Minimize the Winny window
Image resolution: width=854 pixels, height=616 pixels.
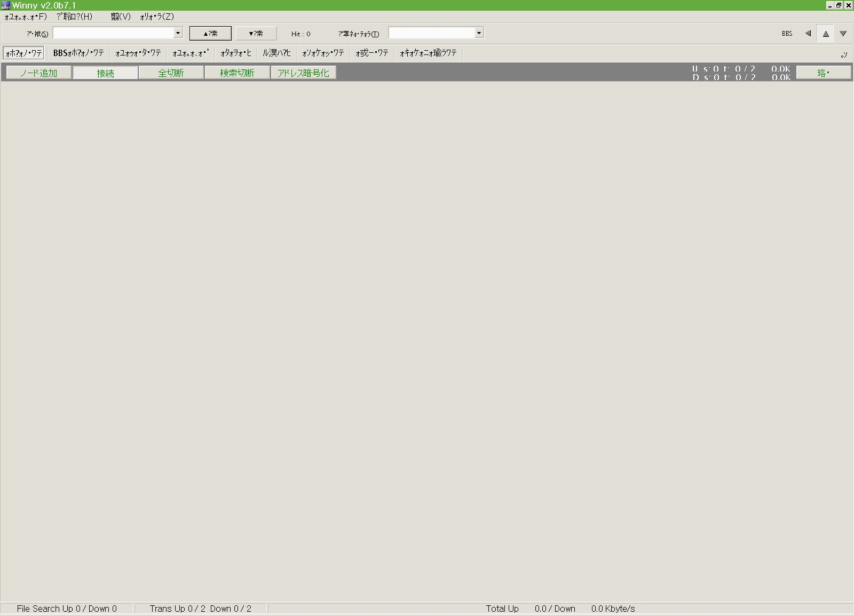click(830, 5)
